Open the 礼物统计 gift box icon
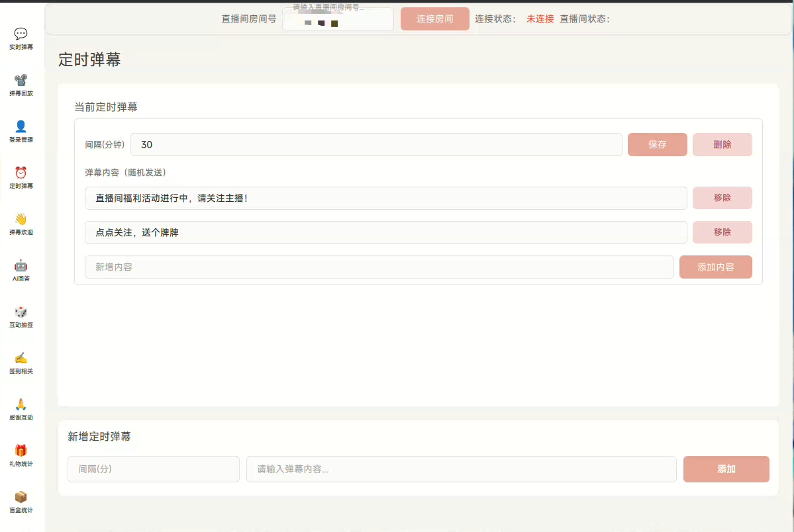This screenshot has width=794, height=532. coord(21,451)
